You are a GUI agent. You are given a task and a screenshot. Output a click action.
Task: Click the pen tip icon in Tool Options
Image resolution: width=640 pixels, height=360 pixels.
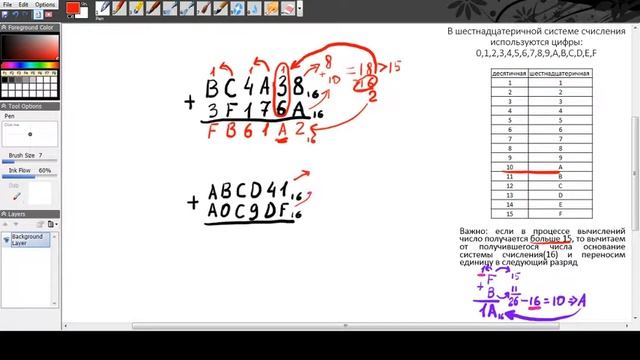pos(17,197)
